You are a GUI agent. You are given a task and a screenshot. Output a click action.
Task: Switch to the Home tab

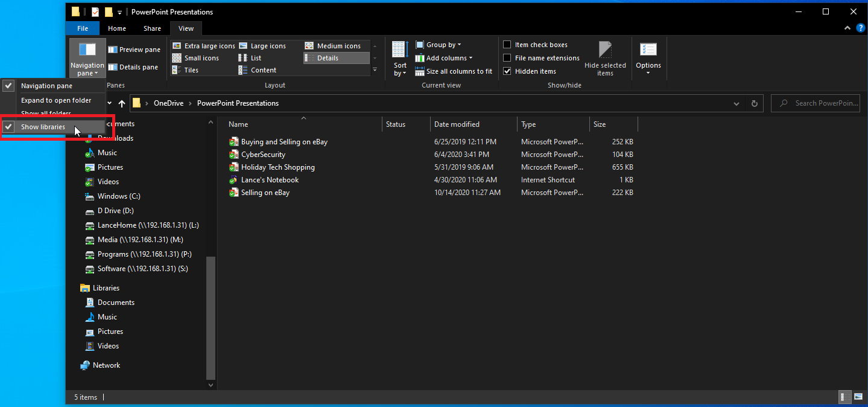[117, 28]
